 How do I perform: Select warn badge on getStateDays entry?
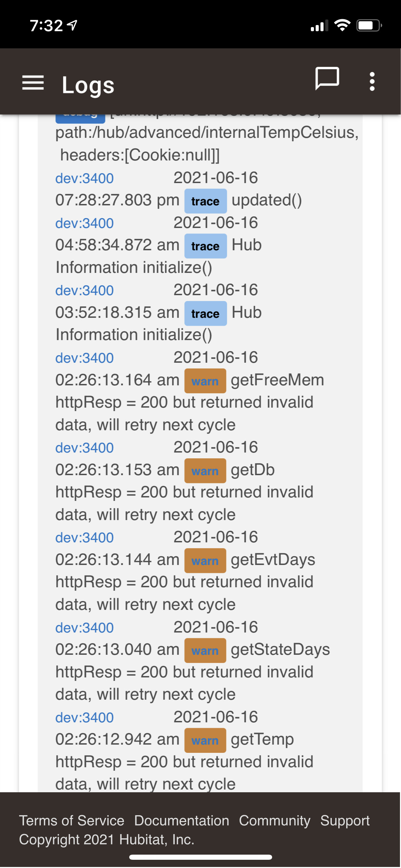[205, 651]
